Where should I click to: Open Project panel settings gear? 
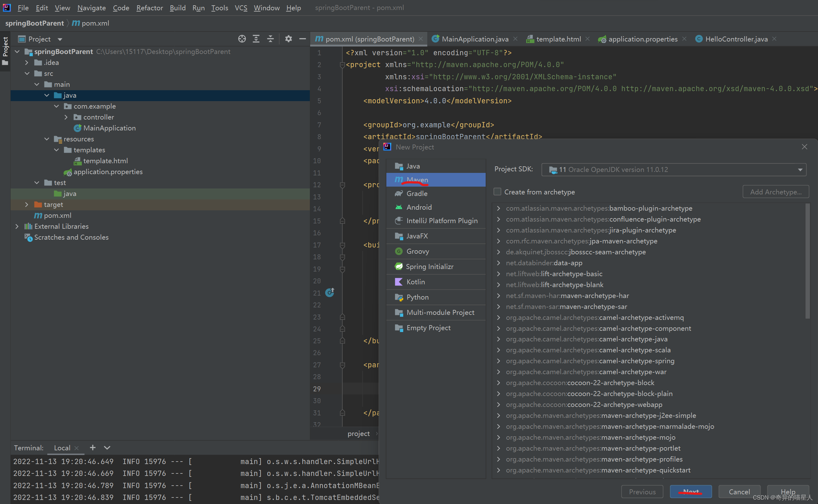click(289, 39)
